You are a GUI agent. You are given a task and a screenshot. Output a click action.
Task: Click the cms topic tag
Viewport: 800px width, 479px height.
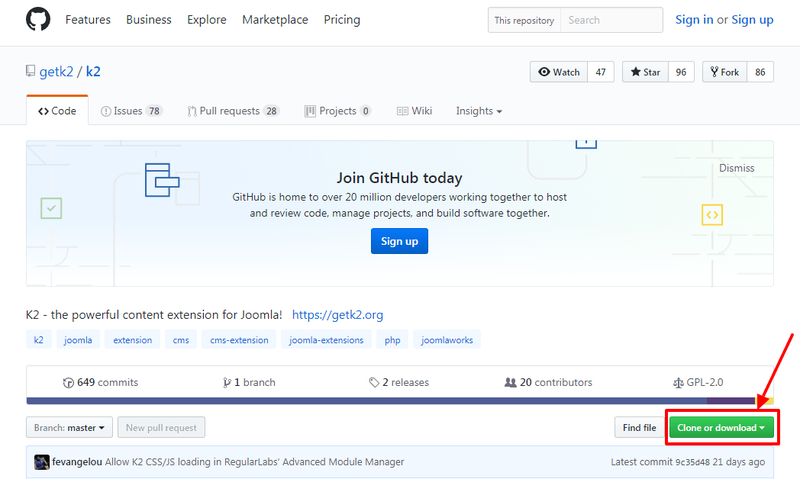[181, 340]
